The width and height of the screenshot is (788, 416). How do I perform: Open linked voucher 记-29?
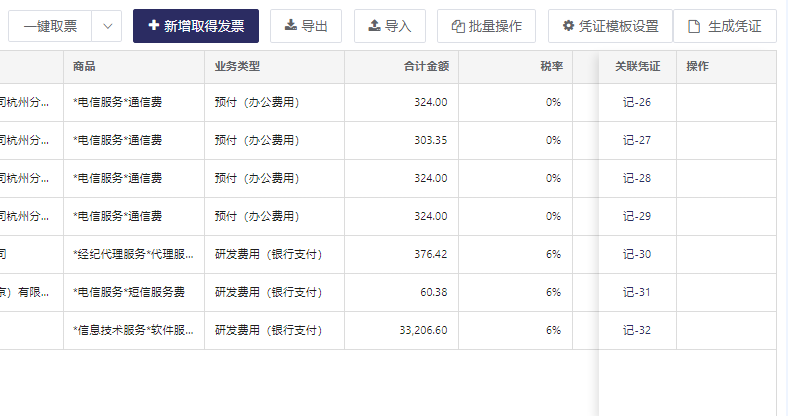[x=637, y=217]
